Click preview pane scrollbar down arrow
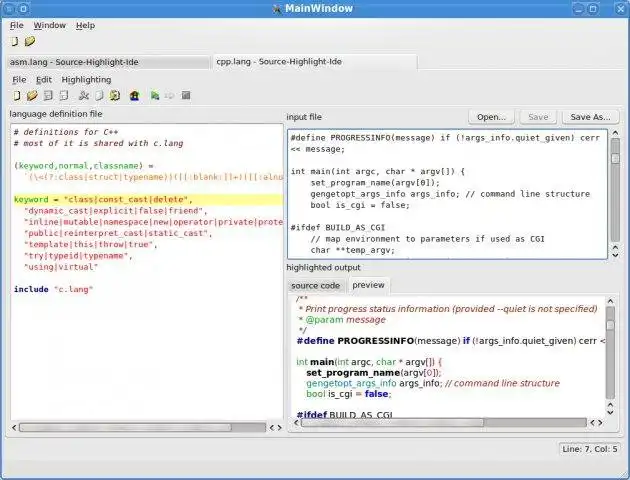Screen dimensions: 630x480 tap(610, 412)
